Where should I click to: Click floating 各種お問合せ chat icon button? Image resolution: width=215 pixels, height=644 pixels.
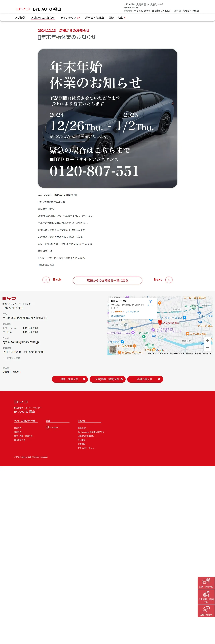pyautogui.click(x=206, y=611)
